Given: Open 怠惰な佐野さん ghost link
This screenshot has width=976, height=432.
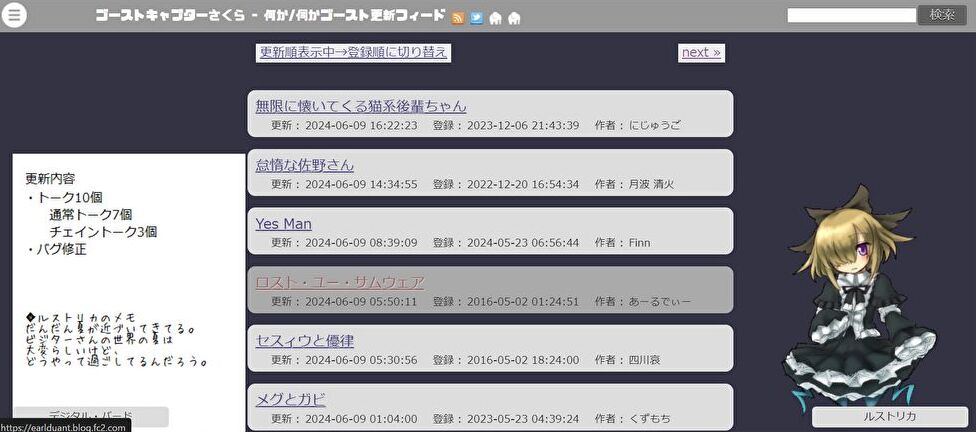Looking at the screenshot, I should (x=304, y=165).
